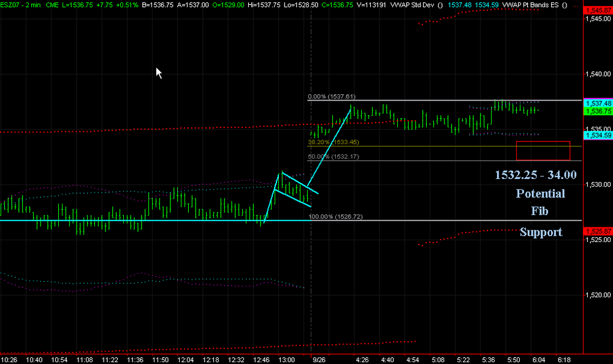Select the bid value "B=1536.75"
Image resolution: width=613 pixels, height=364 pixels.
click(158, 5)
